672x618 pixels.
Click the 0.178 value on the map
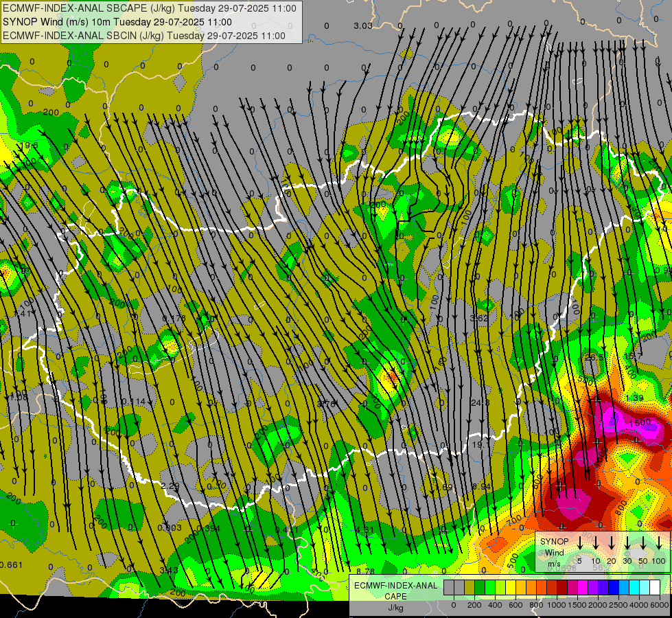coord(174,318)
